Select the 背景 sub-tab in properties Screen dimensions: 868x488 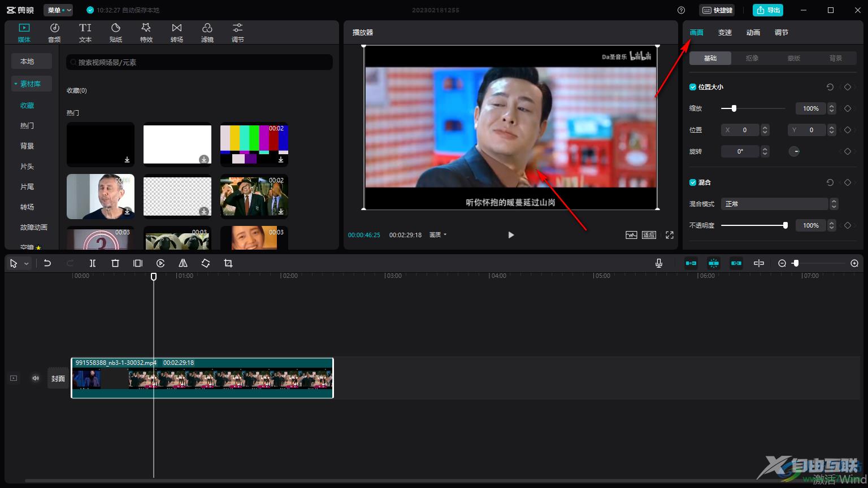tap(836, 58)
